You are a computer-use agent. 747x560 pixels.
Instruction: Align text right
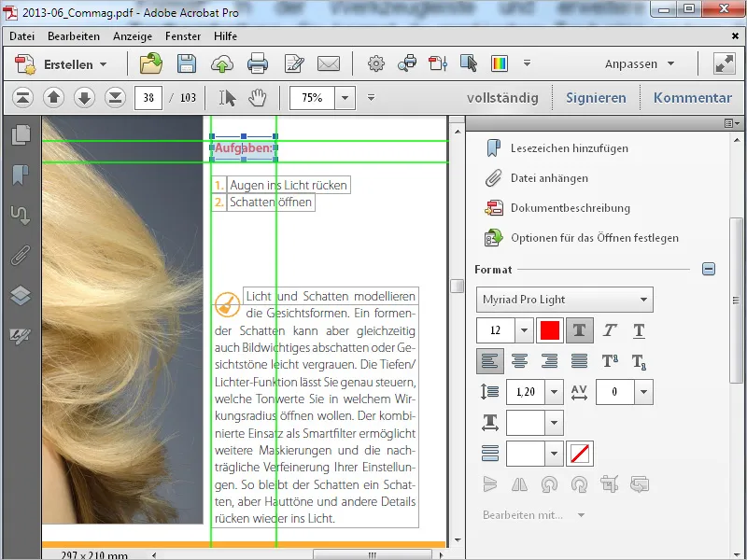pyautogui.click(x=549, y=361)
